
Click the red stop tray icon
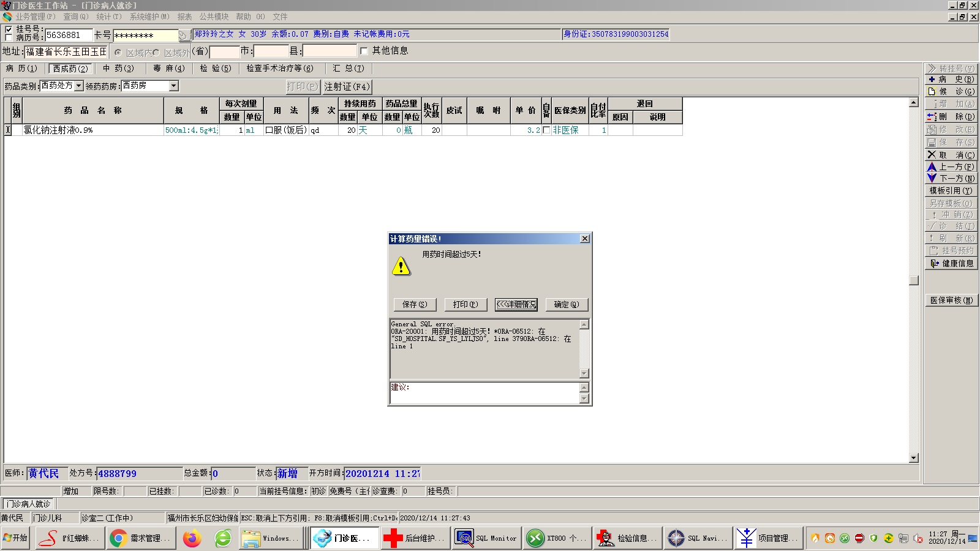pos(859,538)
